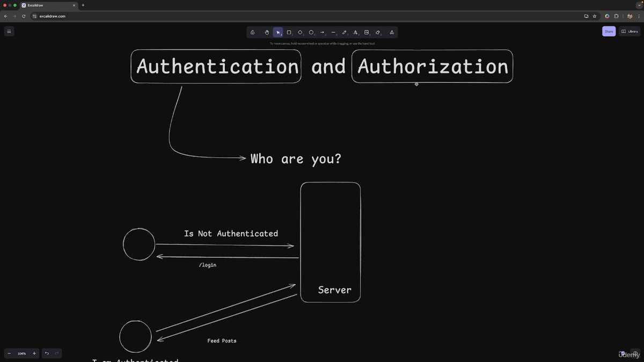Close the Excalidraw browser tab
The height and width of the screenshot is (362, 644).
pyautogui.click(x=74, y=5)
